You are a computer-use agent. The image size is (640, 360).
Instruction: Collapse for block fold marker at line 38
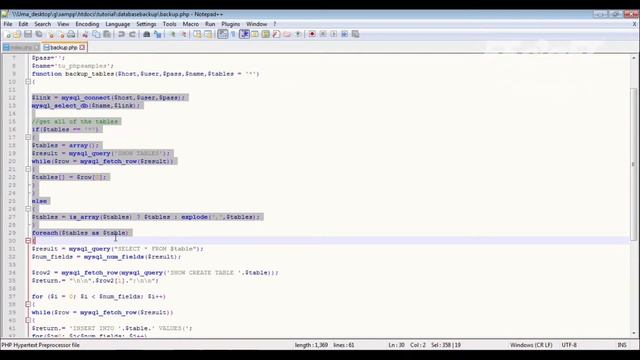[x=28, y=304]
